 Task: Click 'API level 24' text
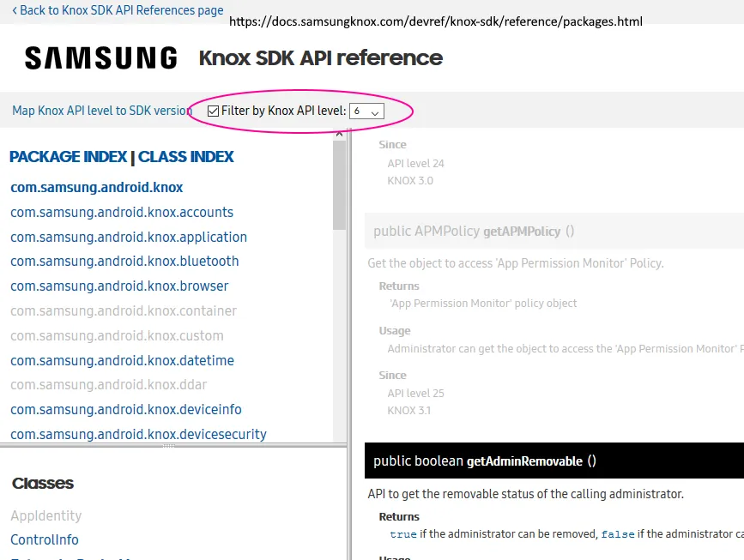tap(415, 164)
